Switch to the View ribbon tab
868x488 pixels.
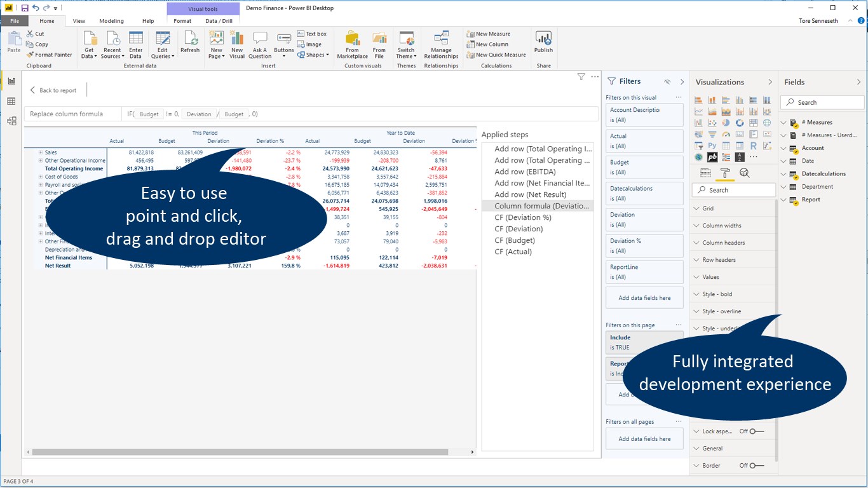coord(79,21)
